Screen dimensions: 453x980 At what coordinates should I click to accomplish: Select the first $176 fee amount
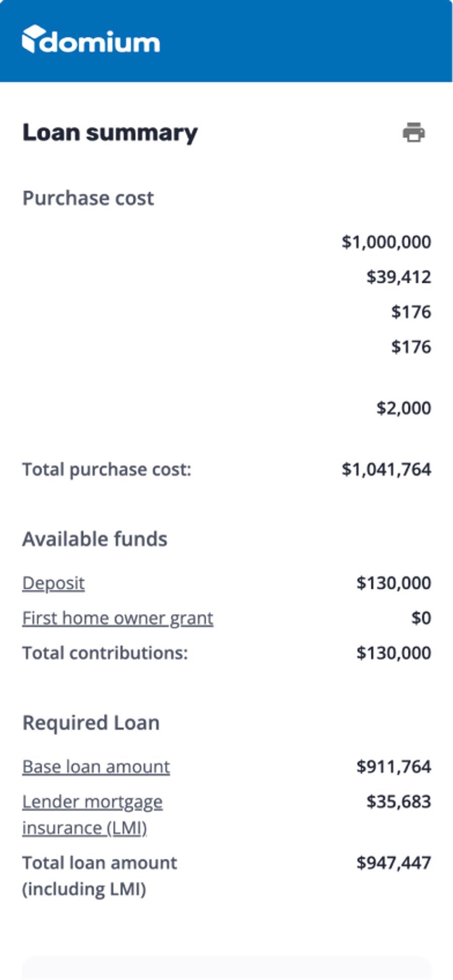(x=411, y=312)
